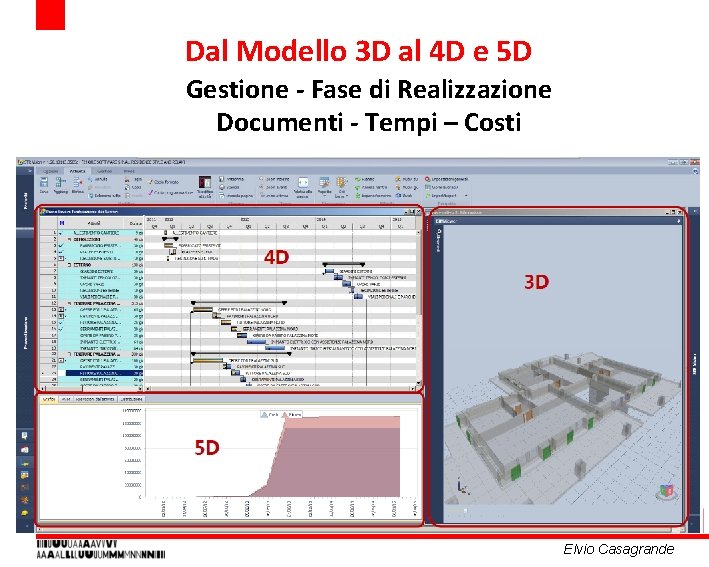Viewport: 709px width, 567px height.
Task: Click the Aggiungi icon in the ribbon
Action: point(60,183)
